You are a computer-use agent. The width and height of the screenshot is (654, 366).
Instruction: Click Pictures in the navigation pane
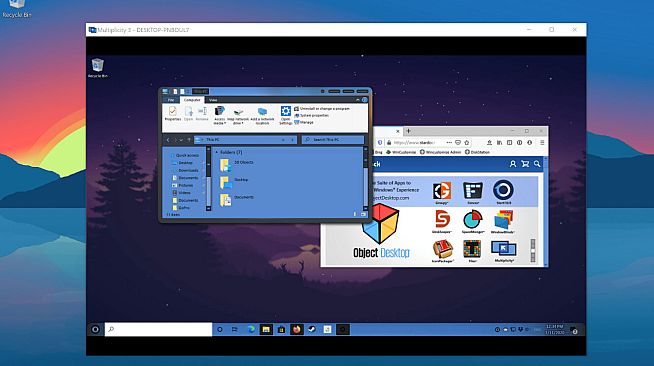click(x=183, y=186)
